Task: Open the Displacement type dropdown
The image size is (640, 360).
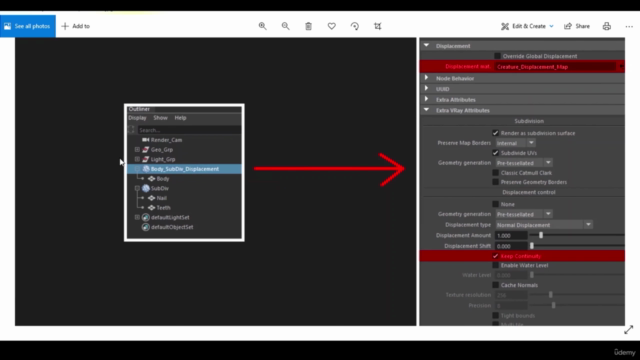Action: [x=544, y=224]
